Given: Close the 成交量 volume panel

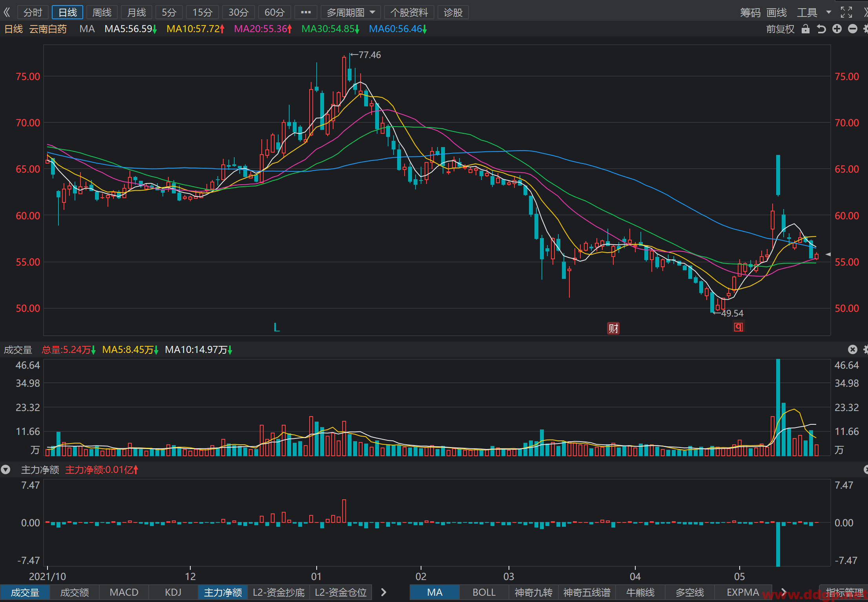Looking at the screenshot, I should (x=853, y=349).
